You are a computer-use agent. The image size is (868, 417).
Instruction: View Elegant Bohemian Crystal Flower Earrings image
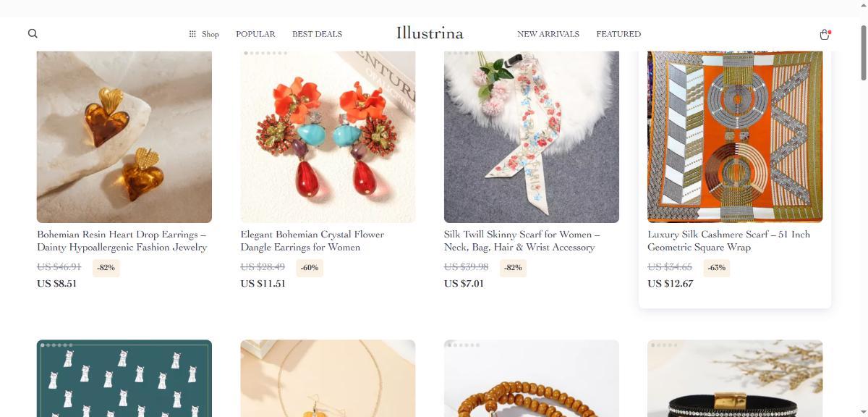(x=328, y=137)
